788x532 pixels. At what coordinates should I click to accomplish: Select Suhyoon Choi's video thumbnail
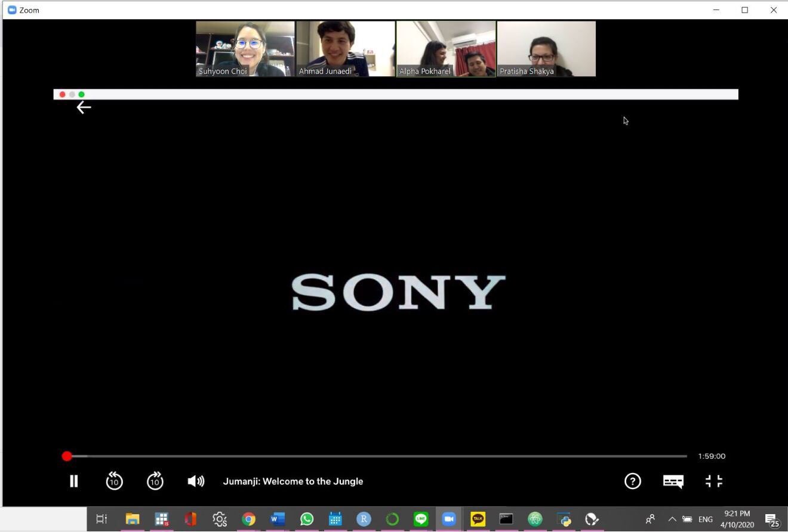coord(245,49)
